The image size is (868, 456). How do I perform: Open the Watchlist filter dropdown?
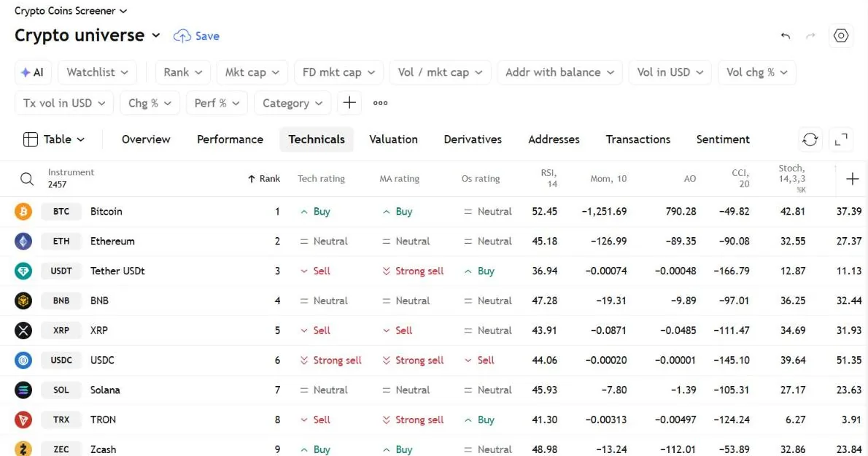pos(97,72)
